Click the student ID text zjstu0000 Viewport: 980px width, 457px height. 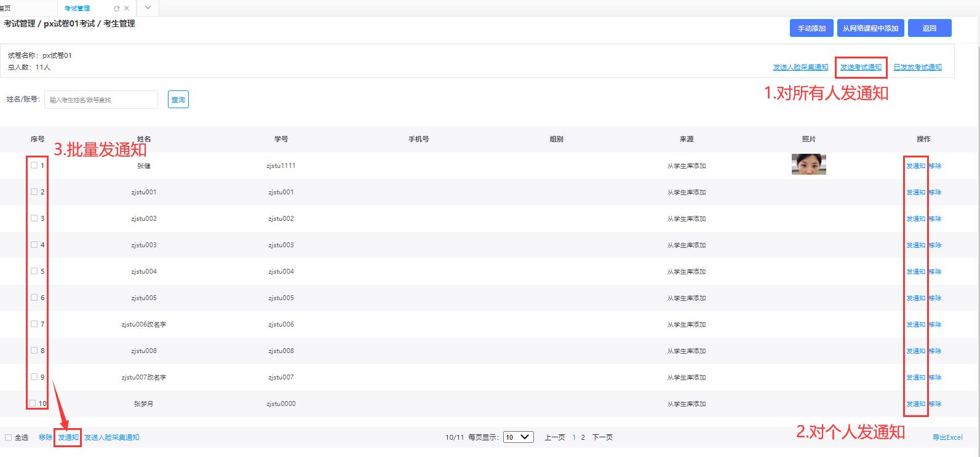pyautogui.click(x=281, y=403)
